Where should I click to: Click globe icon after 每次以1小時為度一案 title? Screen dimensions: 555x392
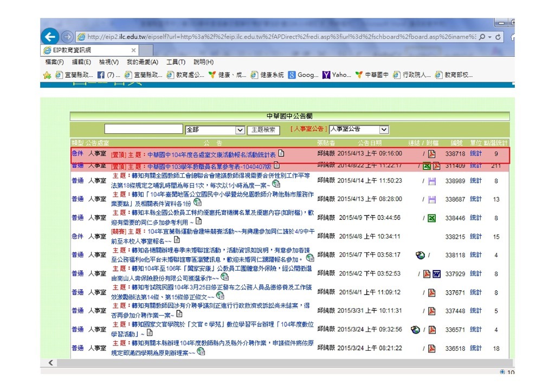point(276,184)
